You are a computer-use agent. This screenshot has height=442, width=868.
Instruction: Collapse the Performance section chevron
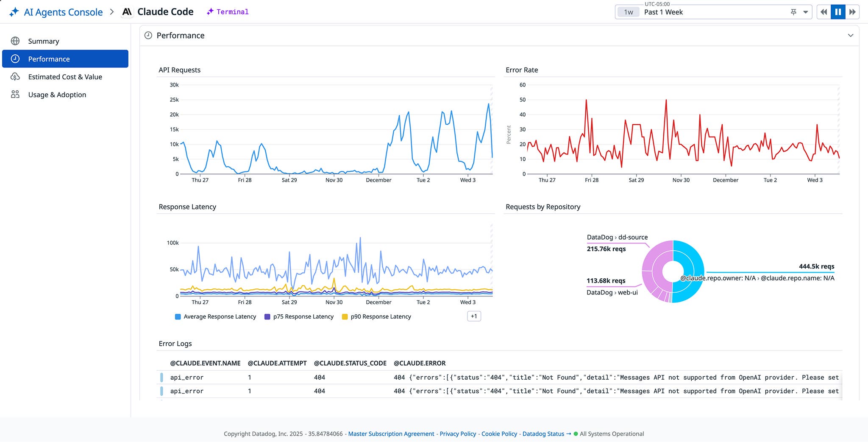pos(851,36)
